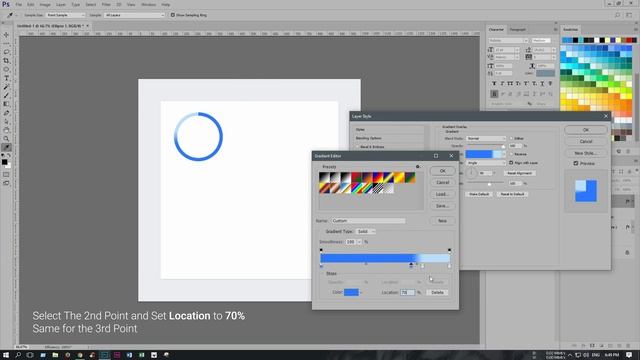Open the Layer menu

tap(61, 4)
